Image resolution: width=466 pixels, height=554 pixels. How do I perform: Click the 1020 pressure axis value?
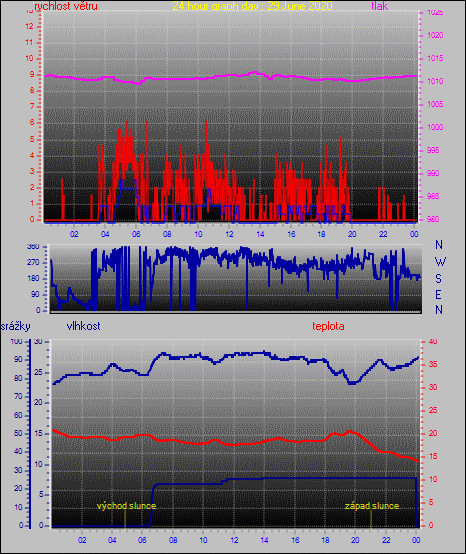(435, 35)
